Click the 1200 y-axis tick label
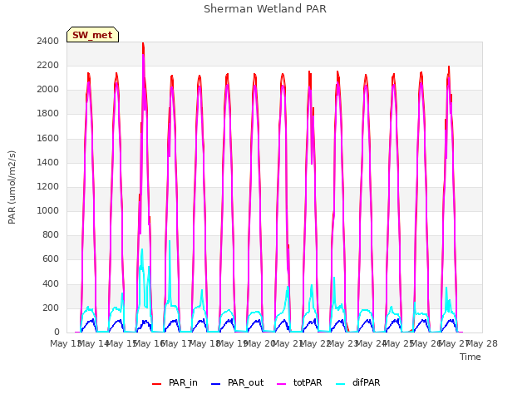This screenshot has width=532, height=399. [48, 186]
